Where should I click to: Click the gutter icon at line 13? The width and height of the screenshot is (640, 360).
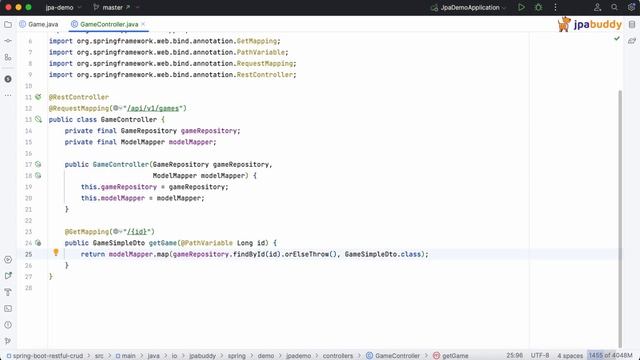pos(38,119)
